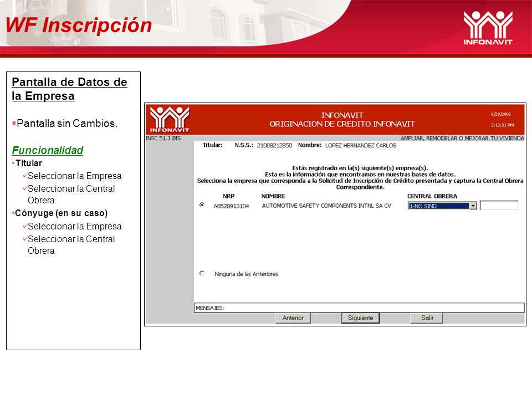Click the date 8/29/2006 in the header
This screenshot has width=532, height=399.
click(x=501, y=114)
